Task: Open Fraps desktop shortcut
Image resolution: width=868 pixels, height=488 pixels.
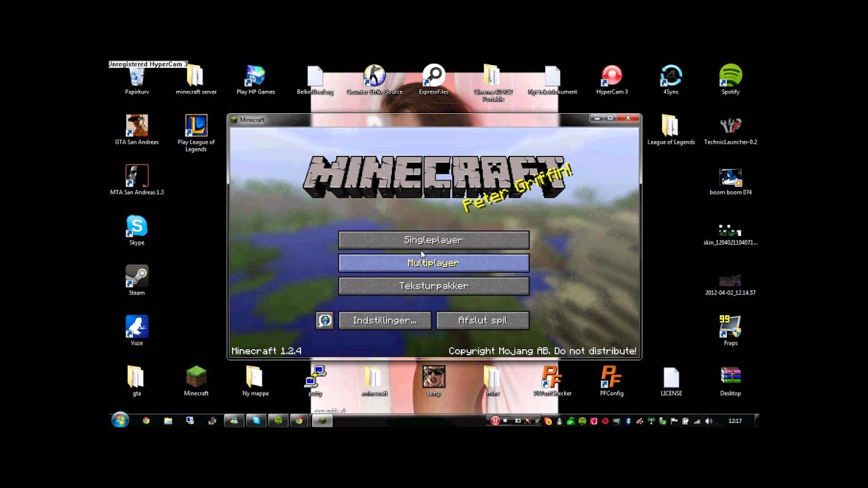Action: tap(730, 331)
